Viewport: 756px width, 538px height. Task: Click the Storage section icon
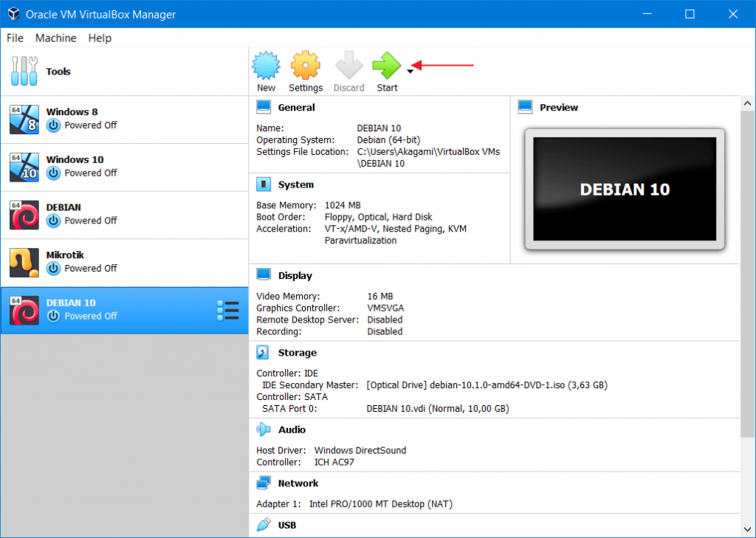click(263, 352)
